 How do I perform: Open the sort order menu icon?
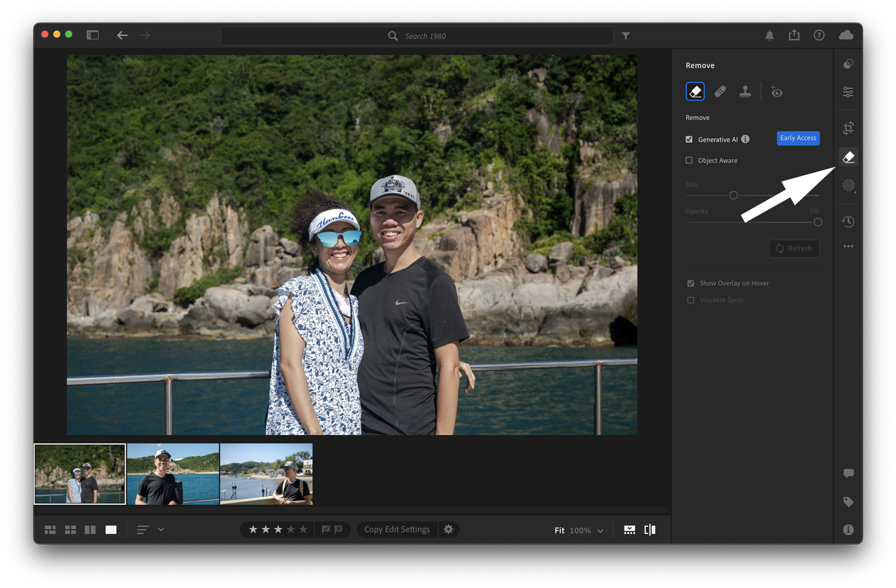pos(143,530)
